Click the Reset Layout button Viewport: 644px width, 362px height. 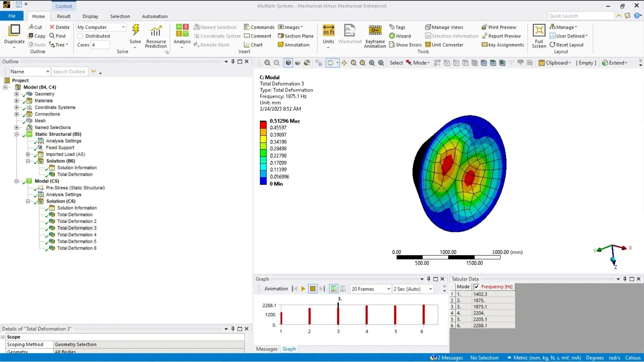[x=567, y=45]
